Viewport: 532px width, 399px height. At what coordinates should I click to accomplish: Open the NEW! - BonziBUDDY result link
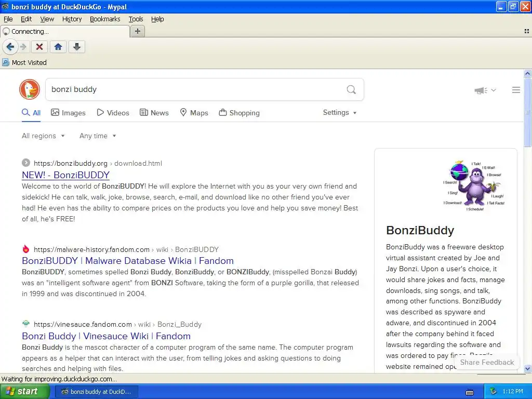pyautogui.click(x=66, y=175)
